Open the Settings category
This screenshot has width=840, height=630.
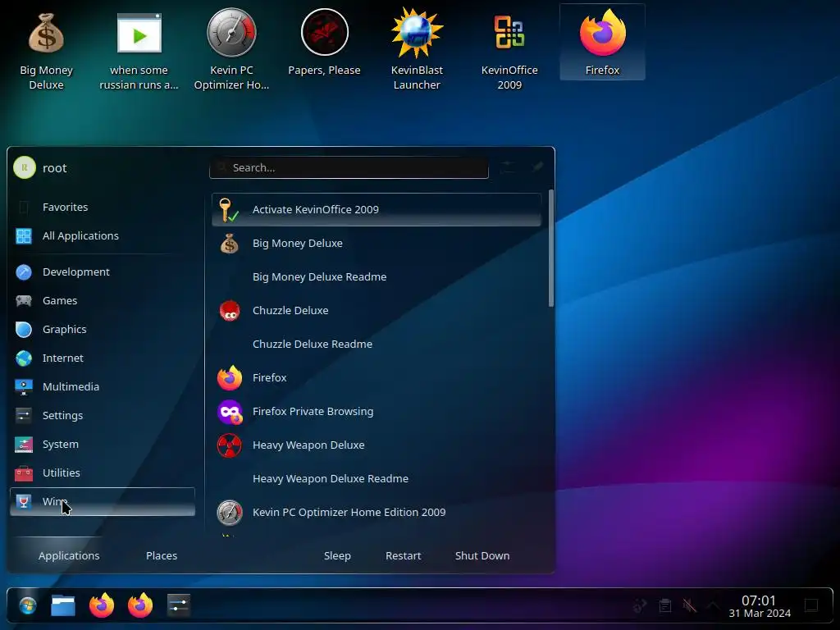click(103, 416)
